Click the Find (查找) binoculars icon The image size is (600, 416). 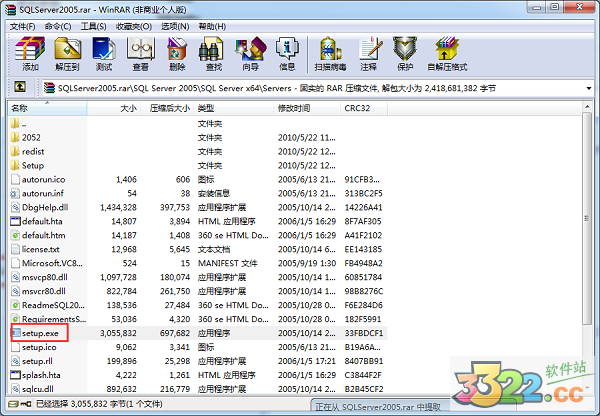(x=211, y=49)
